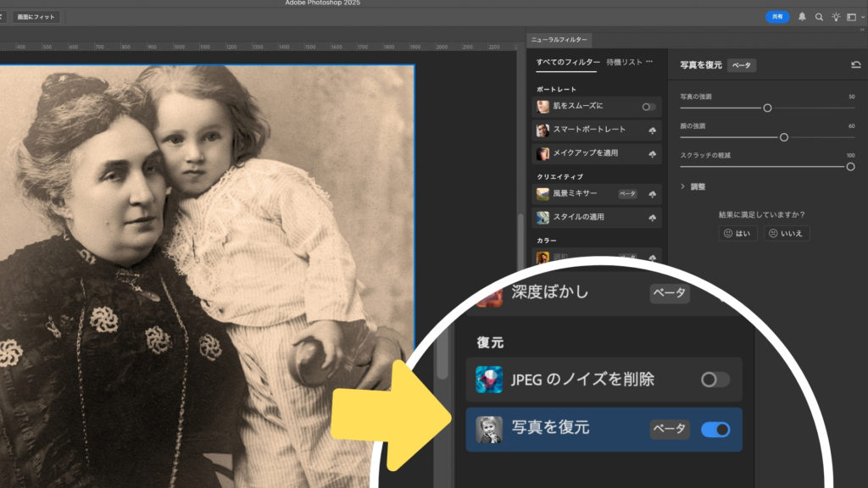Enable the 肌をスムーズに filter toggle

pyautogui.click(x=648, y=107)
